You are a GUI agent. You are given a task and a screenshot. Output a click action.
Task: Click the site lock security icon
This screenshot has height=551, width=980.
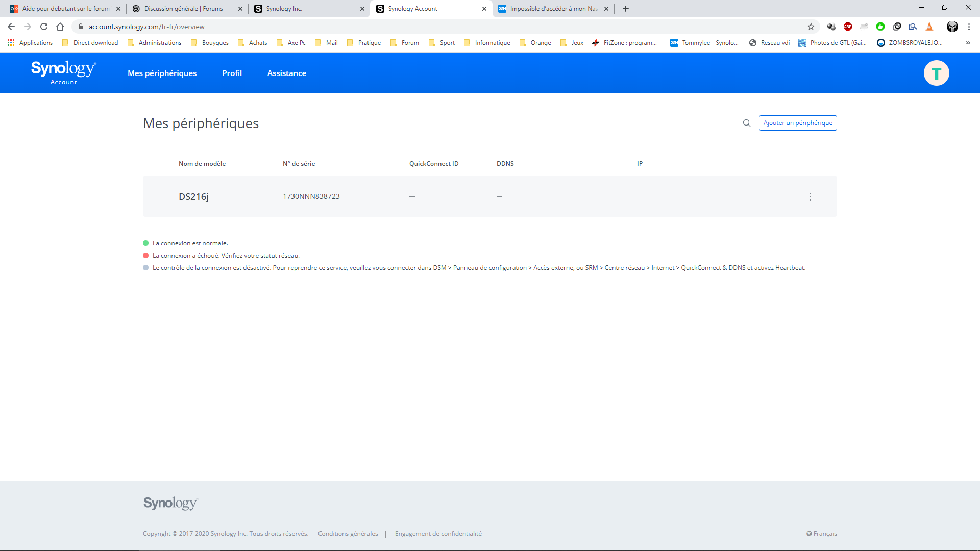81,27
